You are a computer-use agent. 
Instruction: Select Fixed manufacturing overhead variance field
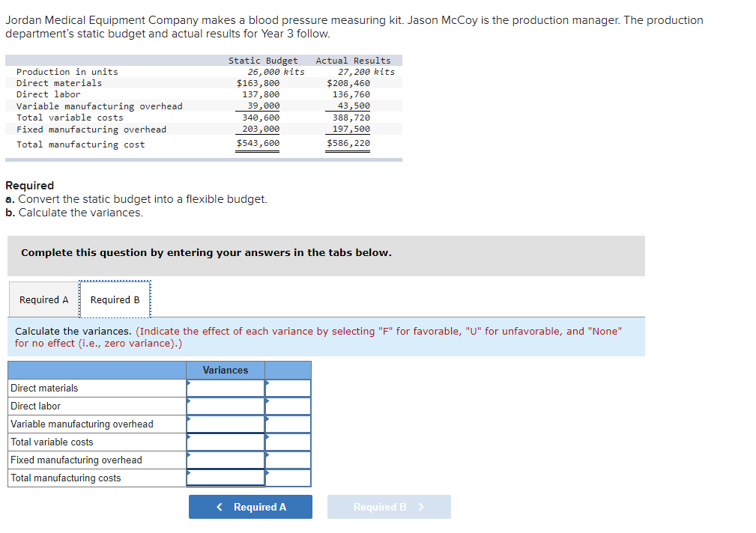coord(226,460)
